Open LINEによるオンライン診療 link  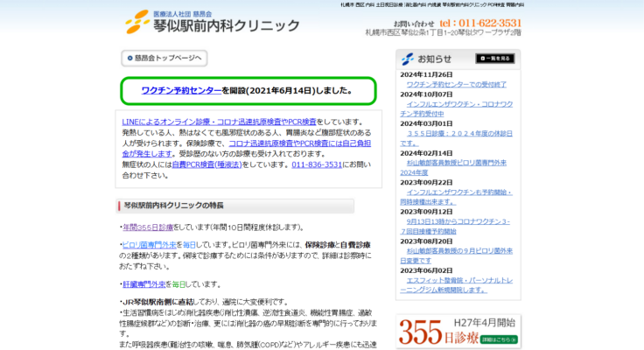[x=219, y=122]
